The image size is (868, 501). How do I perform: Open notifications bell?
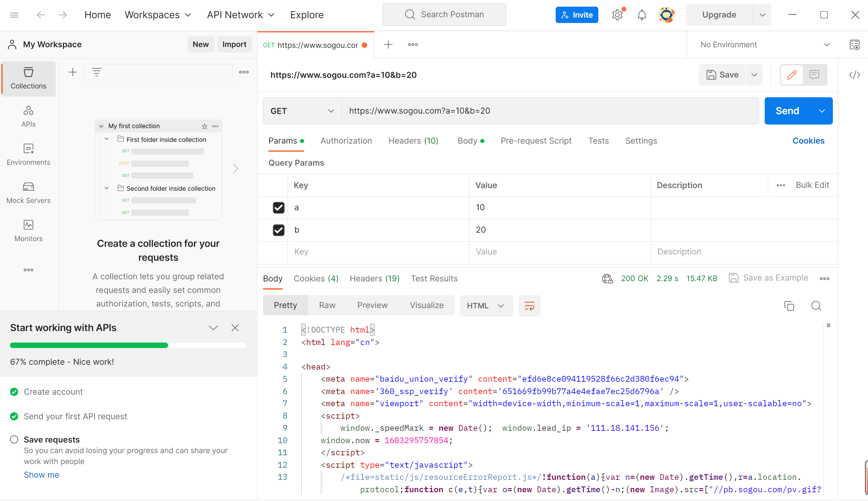[x=642, y=15]
